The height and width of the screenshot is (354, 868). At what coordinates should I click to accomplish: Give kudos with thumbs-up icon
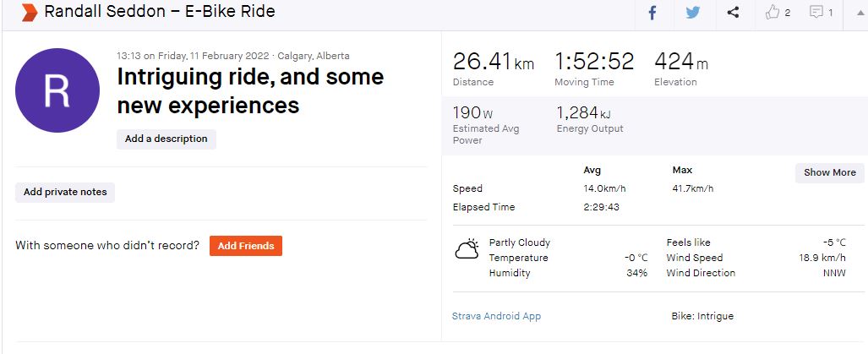pyautogui.click(x=772, y=13)
